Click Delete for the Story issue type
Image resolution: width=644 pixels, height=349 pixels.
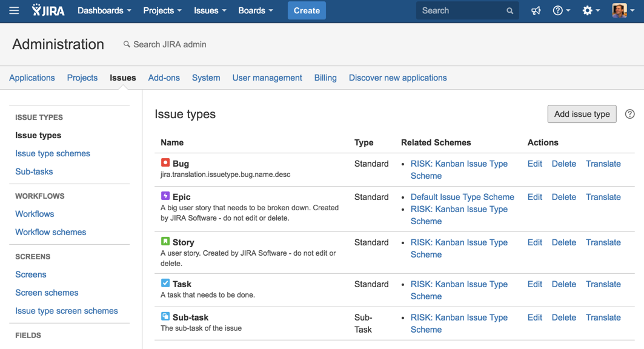click(x=563, y=242)
